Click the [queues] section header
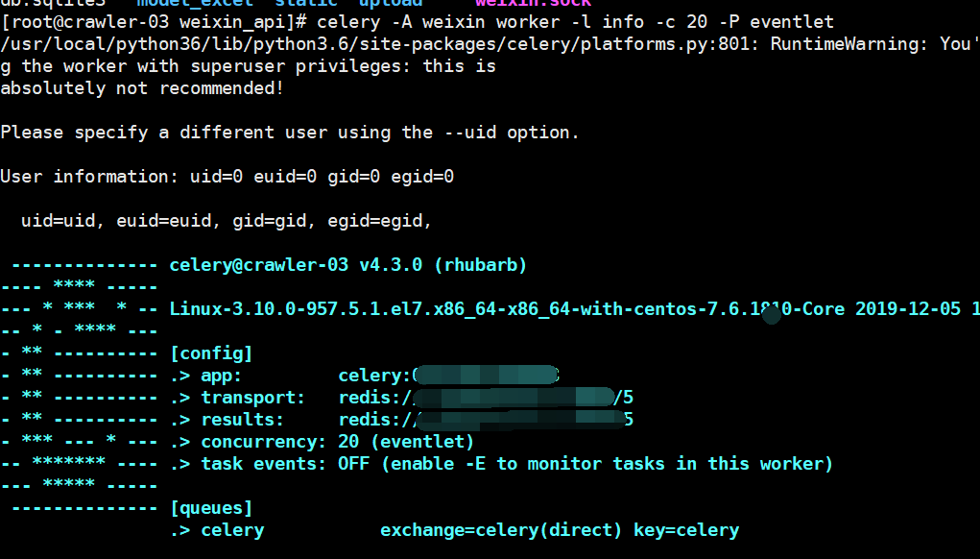This screenshot has height=559, width=980. click(211, 507)
